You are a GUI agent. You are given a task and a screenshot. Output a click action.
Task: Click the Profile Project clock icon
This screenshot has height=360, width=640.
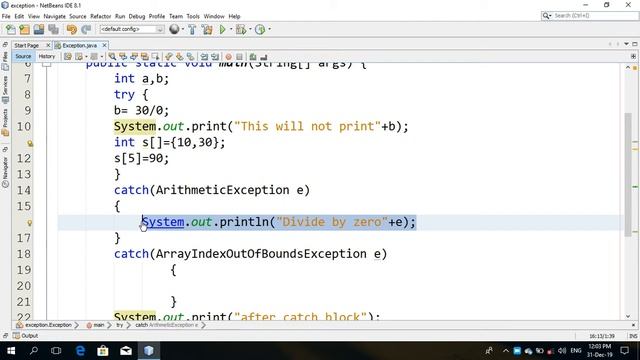click(x=260, y=29)
